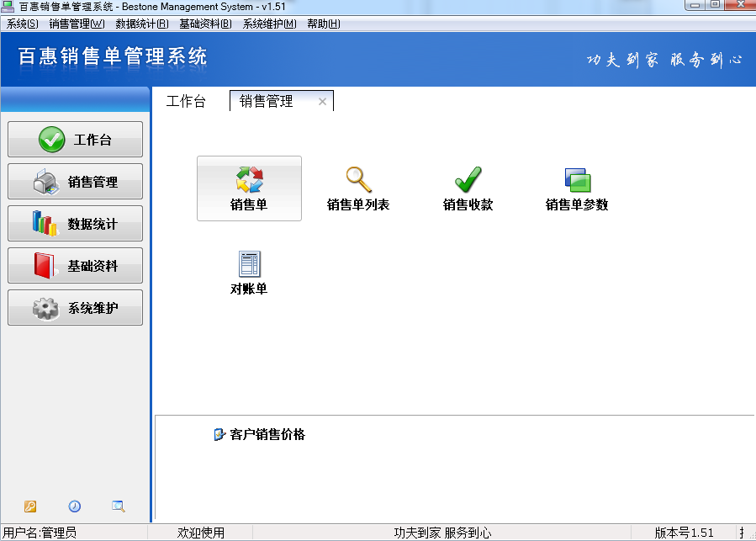The width and height of the screenshot is (756, 541).
Task: Click the key icon at sidebar bottom
Action: click(x=30, y=507)
